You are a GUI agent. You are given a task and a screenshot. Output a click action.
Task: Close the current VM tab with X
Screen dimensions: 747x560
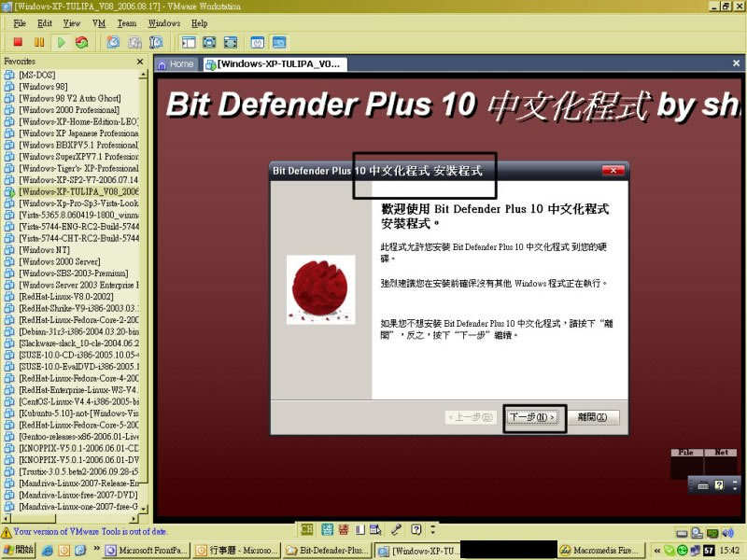pos(736,63)
